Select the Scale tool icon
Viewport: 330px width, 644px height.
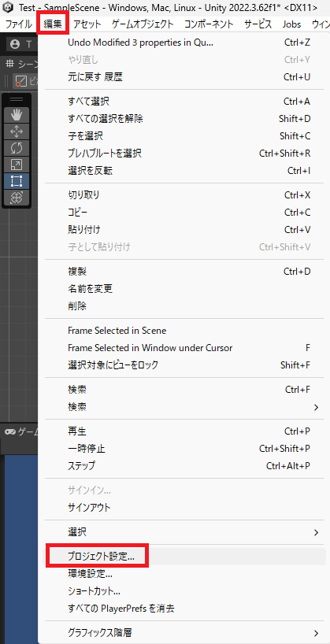17,165
